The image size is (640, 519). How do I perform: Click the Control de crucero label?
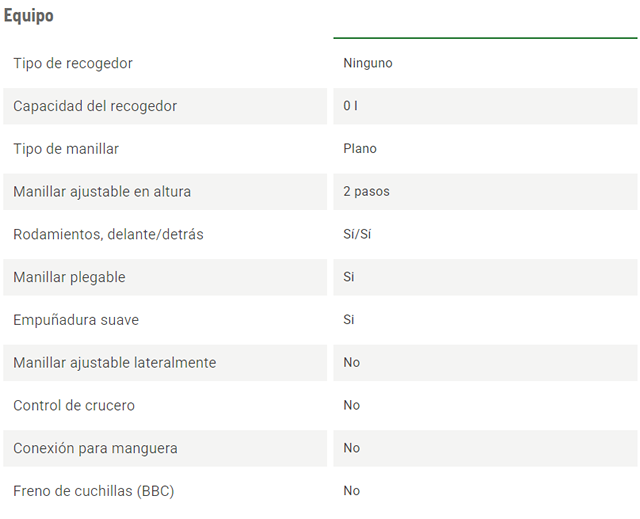[x=74, y=405]
